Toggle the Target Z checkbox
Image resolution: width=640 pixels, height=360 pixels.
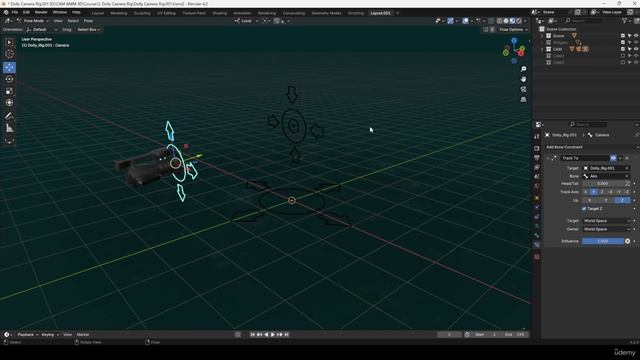point(584,209)
